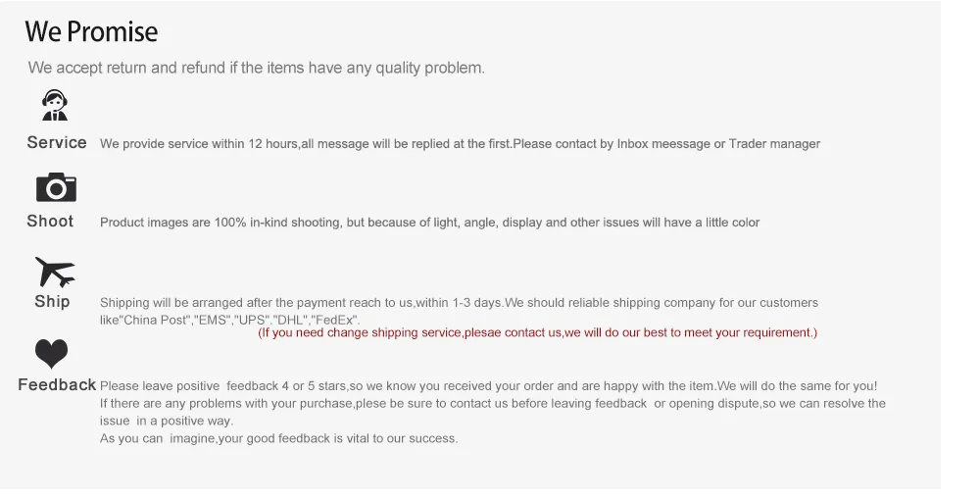Click the 'issue in a positive way' line

pos(167,421)
